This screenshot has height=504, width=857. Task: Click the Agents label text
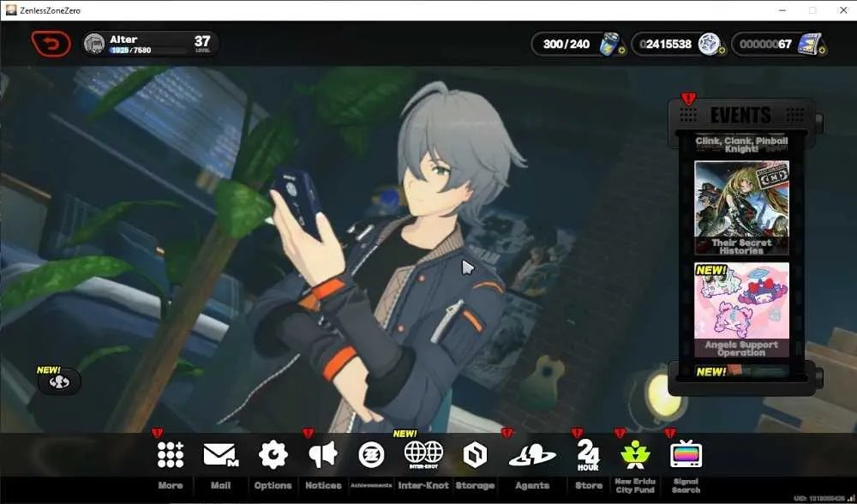[x=532, y=485]
